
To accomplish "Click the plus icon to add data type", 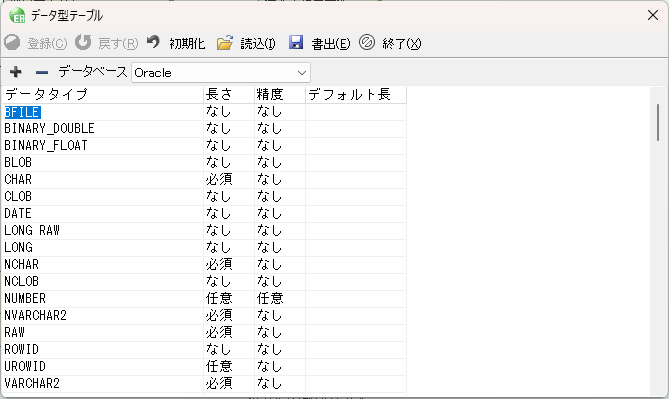I will [x=16, y=72].
